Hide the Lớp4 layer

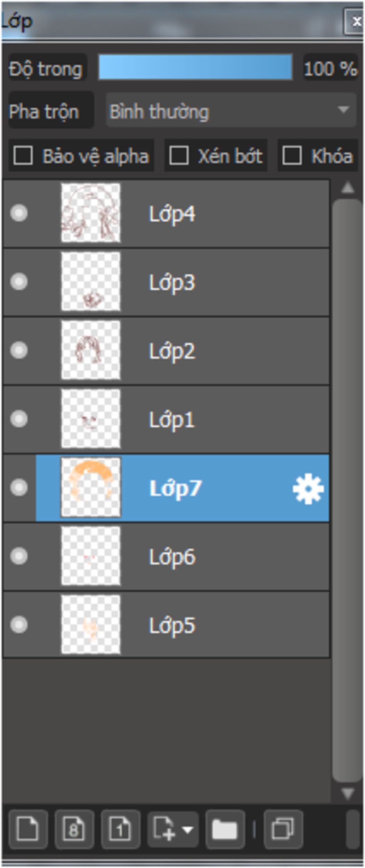pyautogui.click(x=19, y=213)
